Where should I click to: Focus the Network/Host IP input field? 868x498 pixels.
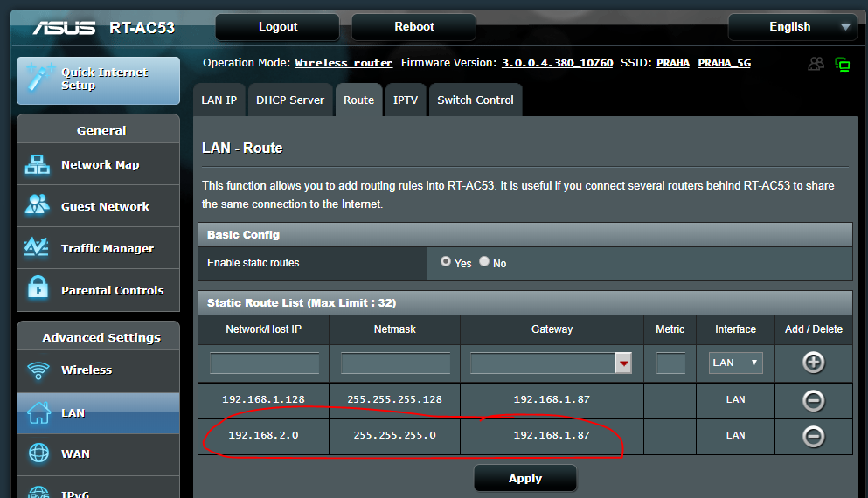[x=265, y=363]
